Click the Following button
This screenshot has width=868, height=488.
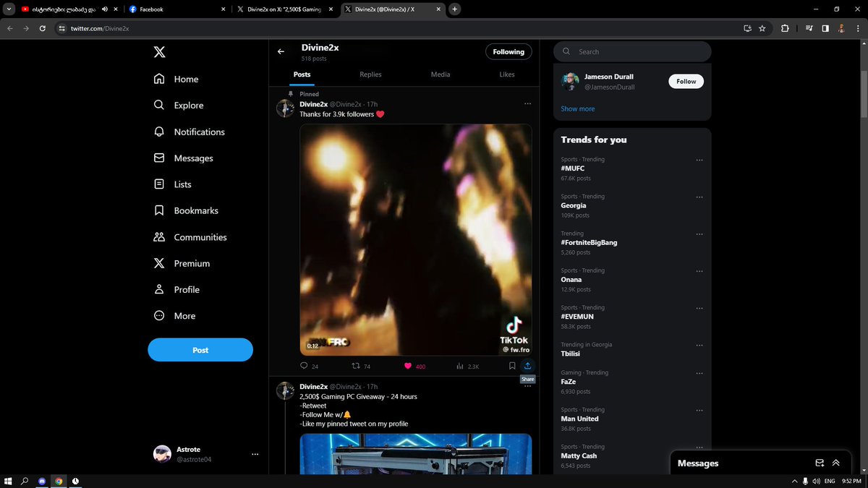point(509,51)
